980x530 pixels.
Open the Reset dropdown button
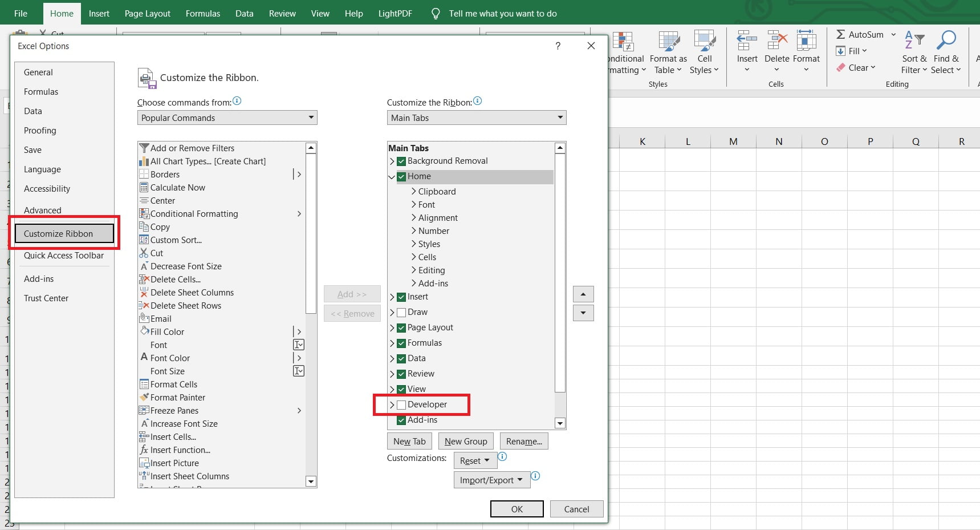pos(475,460)
